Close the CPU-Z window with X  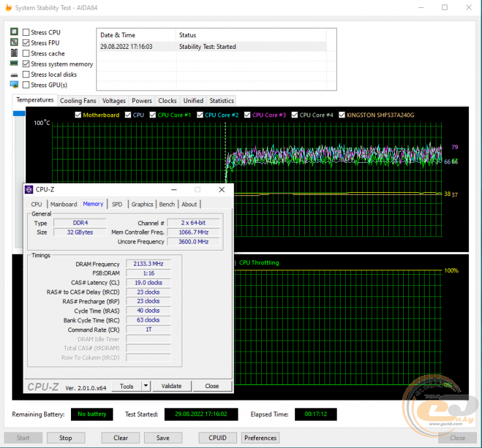[x=221, y=189]
